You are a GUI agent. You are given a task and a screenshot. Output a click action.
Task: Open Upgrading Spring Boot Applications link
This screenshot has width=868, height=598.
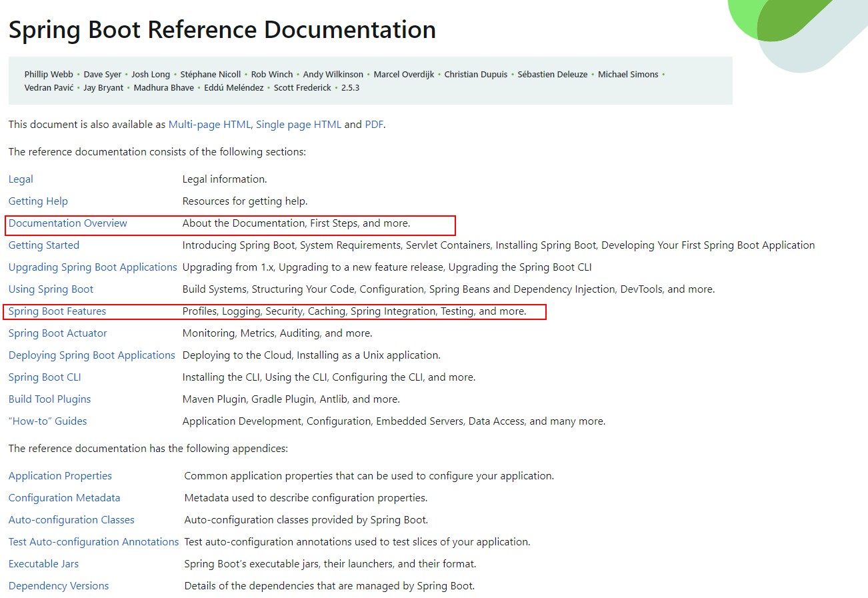pos(93,267)
